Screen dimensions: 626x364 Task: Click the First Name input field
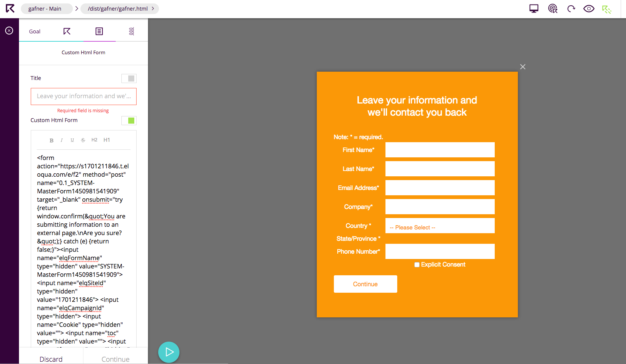440,150
